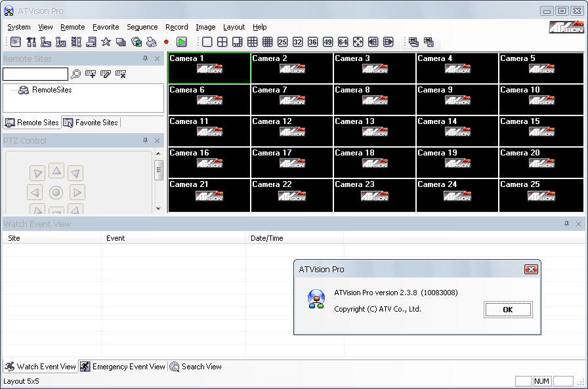
Task: Switch to the Favorite Sites tab
Action: (x=91, y=123)
